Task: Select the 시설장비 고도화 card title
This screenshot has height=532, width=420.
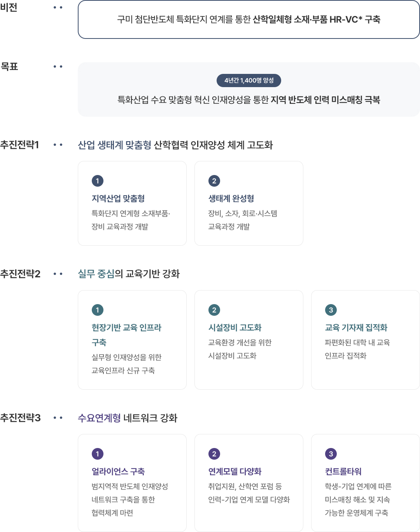Action: pos(235,327)
